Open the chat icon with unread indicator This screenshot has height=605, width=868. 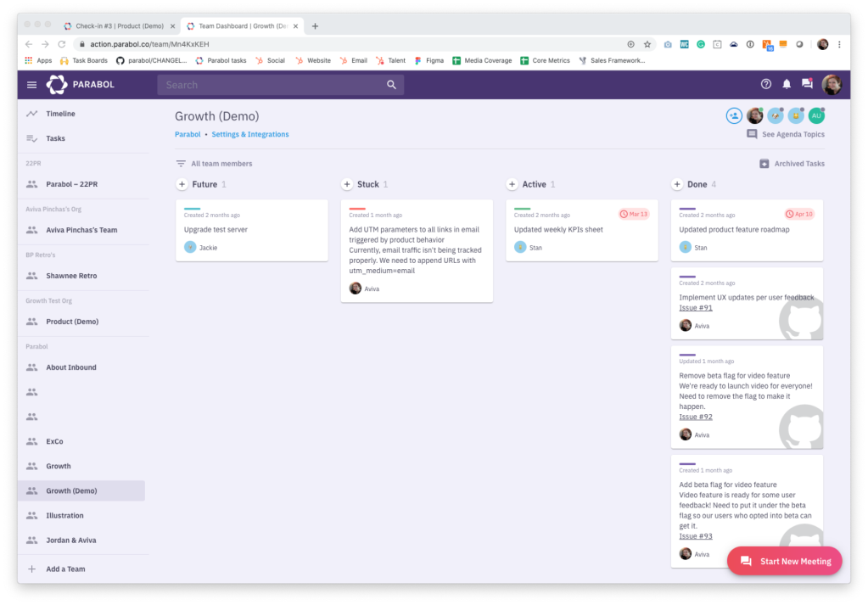806,84
